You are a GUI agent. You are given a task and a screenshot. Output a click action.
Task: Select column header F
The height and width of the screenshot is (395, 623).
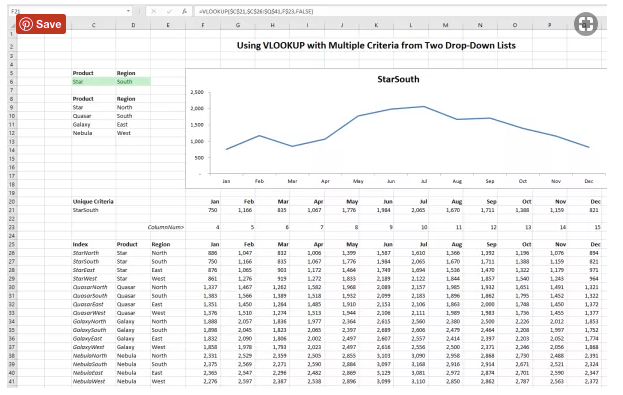pyautogui.click(x=203, y=25)
